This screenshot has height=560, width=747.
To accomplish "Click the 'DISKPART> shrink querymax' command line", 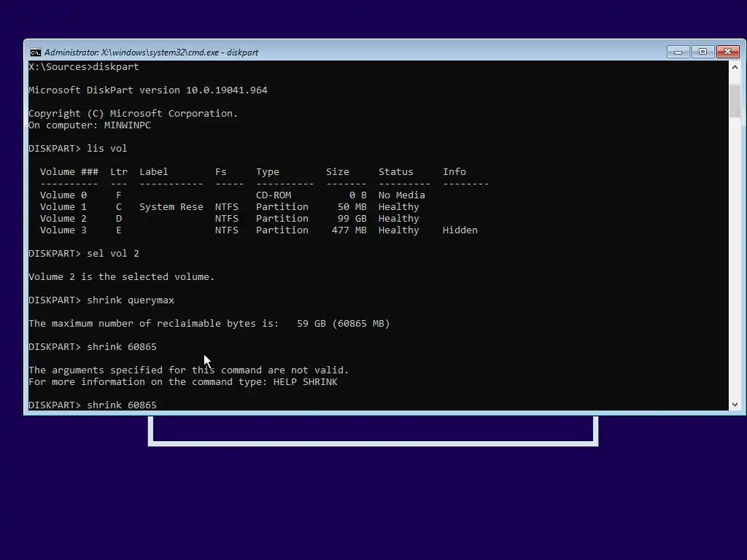I will point(101,300).
